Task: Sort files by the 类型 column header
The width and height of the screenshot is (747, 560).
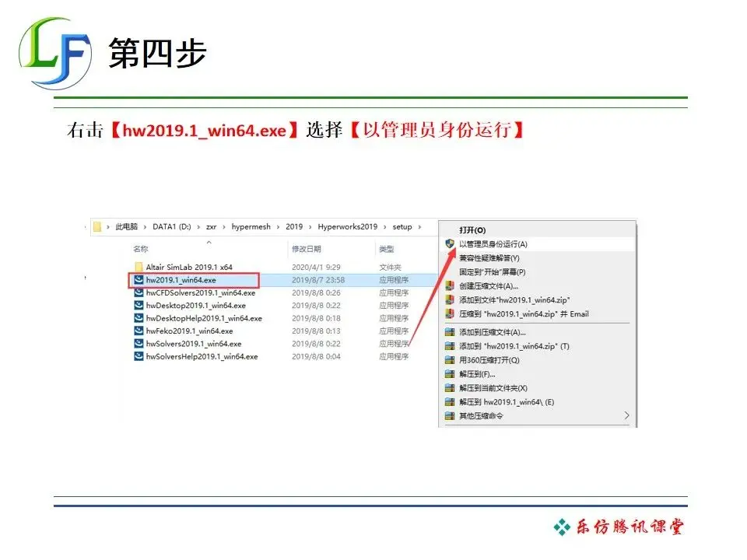Action: (387, 249)
